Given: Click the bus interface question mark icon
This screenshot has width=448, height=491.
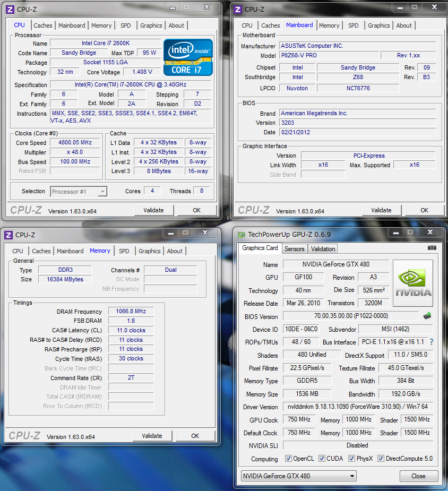Looking at the screenshot, I should [x=432, y=342].
